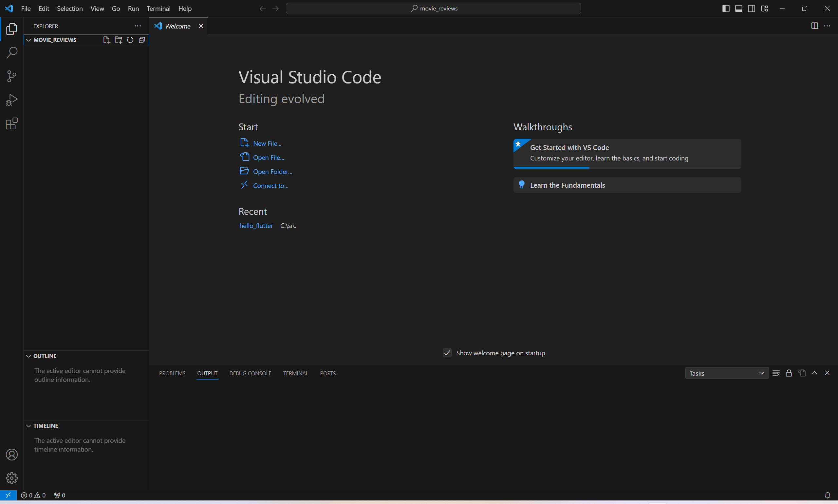Image resolution: width=838 pixels, height=504 pixels.
Task: Open the Help menu
Action: (185, 9)
